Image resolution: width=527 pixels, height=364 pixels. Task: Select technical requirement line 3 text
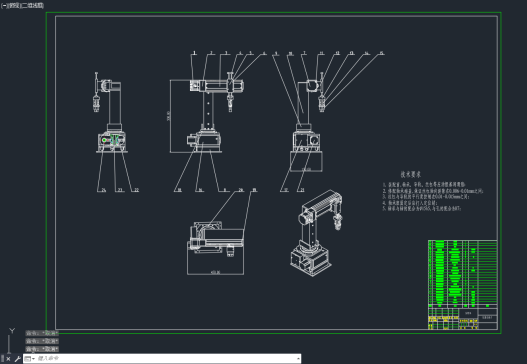click(x=426, y=197)
